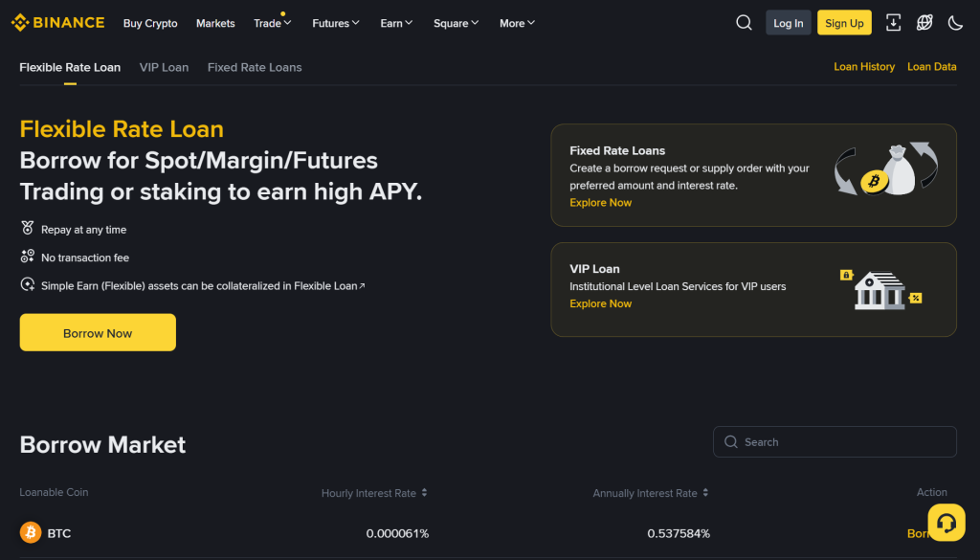Click the Sign Up button
This screenshot has height=560, width=980.
point(844,23)
